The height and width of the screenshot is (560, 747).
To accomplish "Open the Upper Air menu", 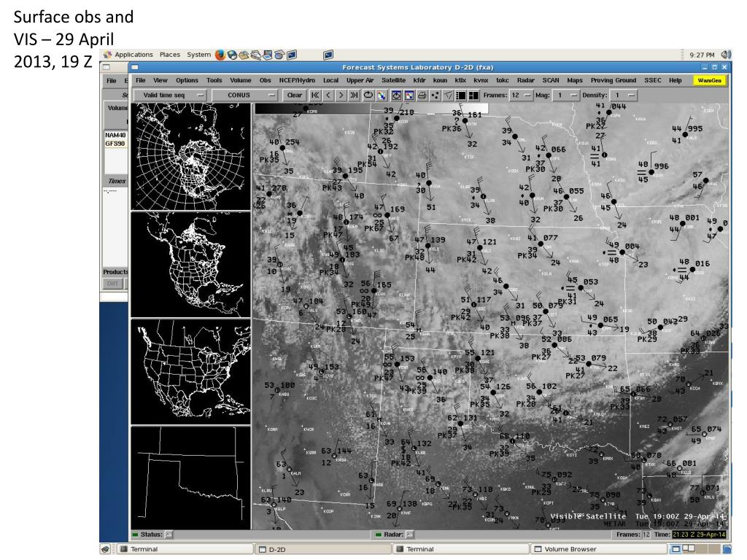I will 360,80.
